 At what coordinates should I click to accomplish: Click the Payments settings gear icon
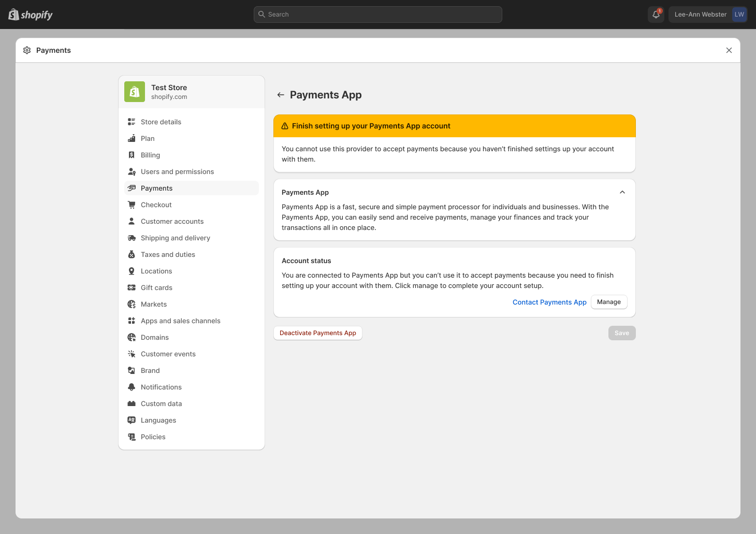point(27,50)
